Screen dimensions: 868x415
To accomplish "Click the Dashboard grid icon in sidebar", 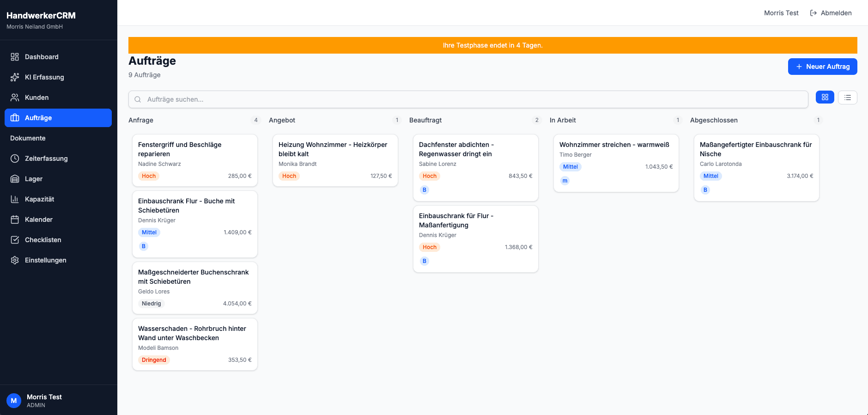I will (x=15, y=57).
